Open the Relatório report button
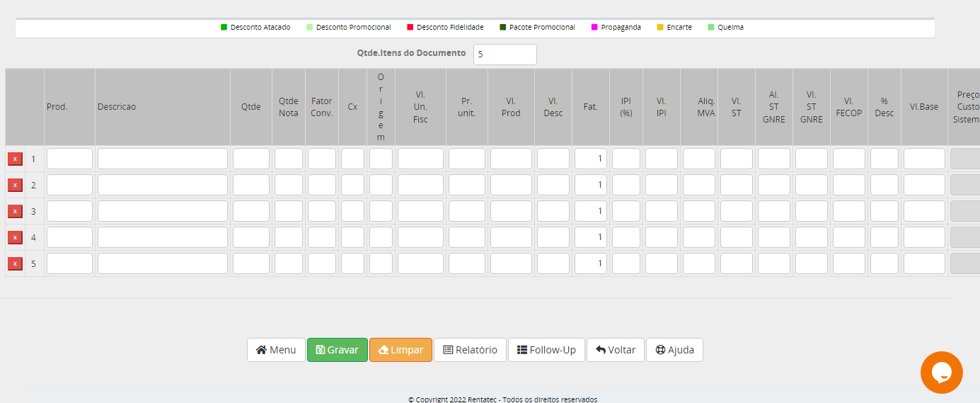Screen dimensions: 980x403 click(470, 350)
